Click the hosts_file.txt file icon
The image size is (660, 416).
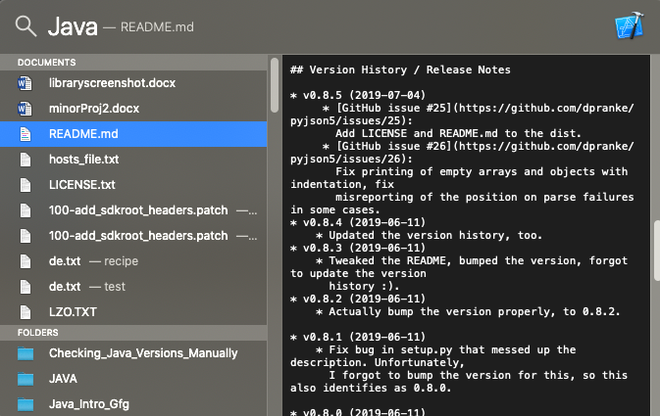pyautogui.click(x=25, y=160)
